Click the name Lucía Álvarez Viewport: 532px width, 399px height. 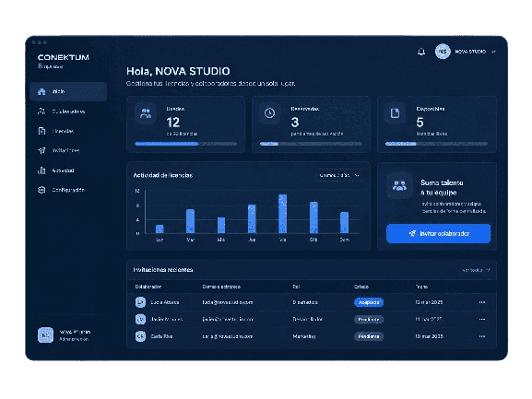click(x=165, y=302)
